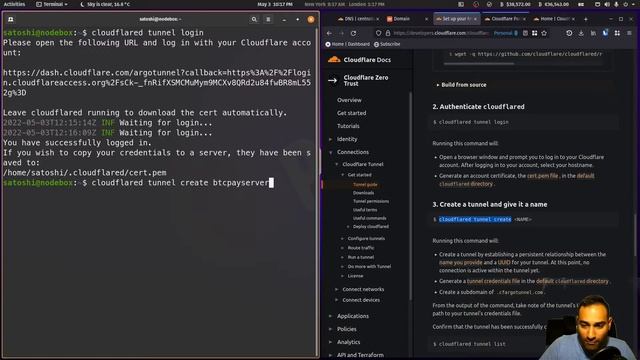Open the Get started docs link
The height and width of the screenshot is (360, 640).
(x=351, y=113)
